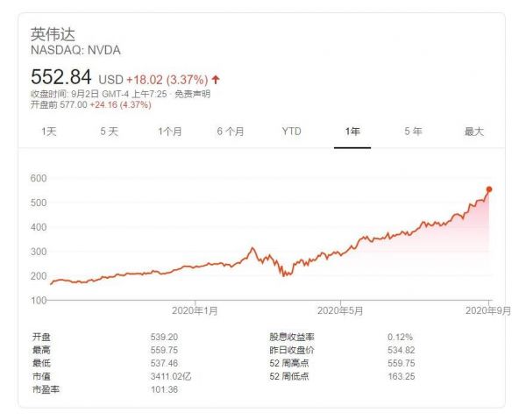Open the 6个月 chart tab
The width and height of the screenshot is (526, 420).
pos(231,132)
